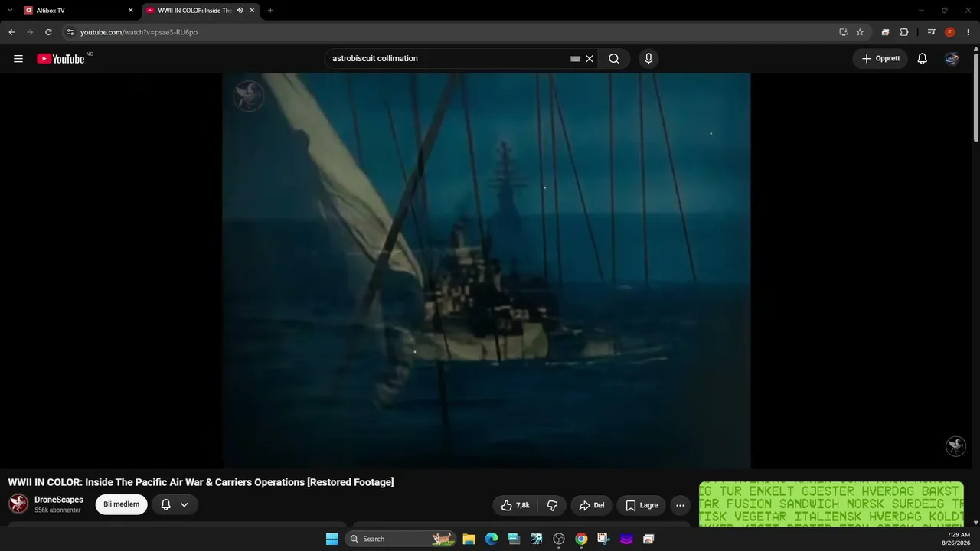
Task: Open YouTube notifications bell in header
Action: pos(923,59)
